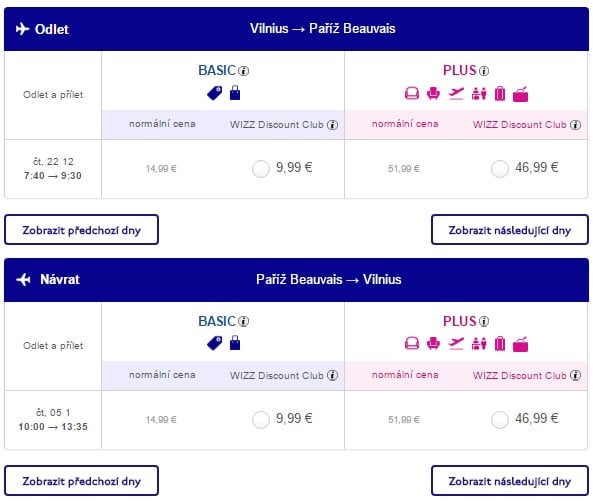This screenshot has height=501, width=593.
Task: Click Zobrazit následující dny for outbound flight
Action: [510, 230]
